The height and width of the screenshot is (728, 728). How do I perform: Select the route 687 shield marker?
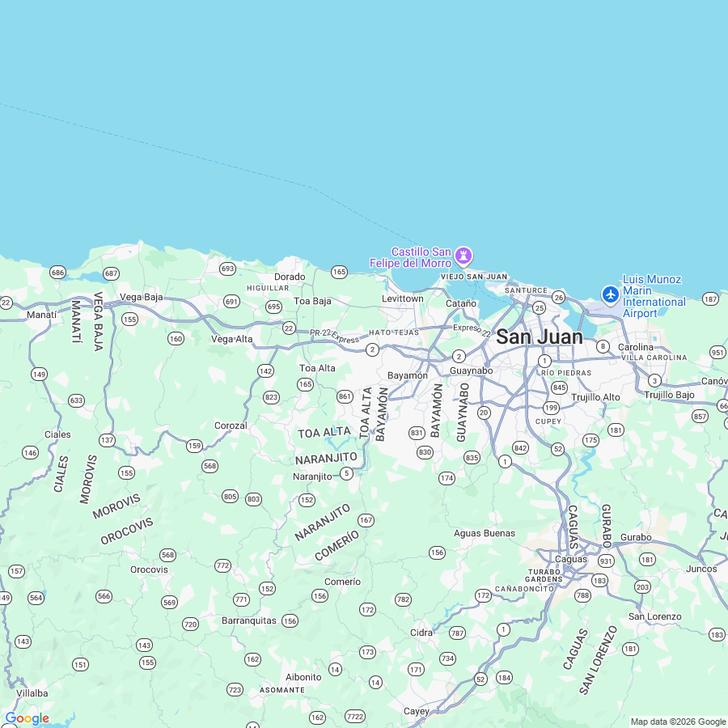111,273
